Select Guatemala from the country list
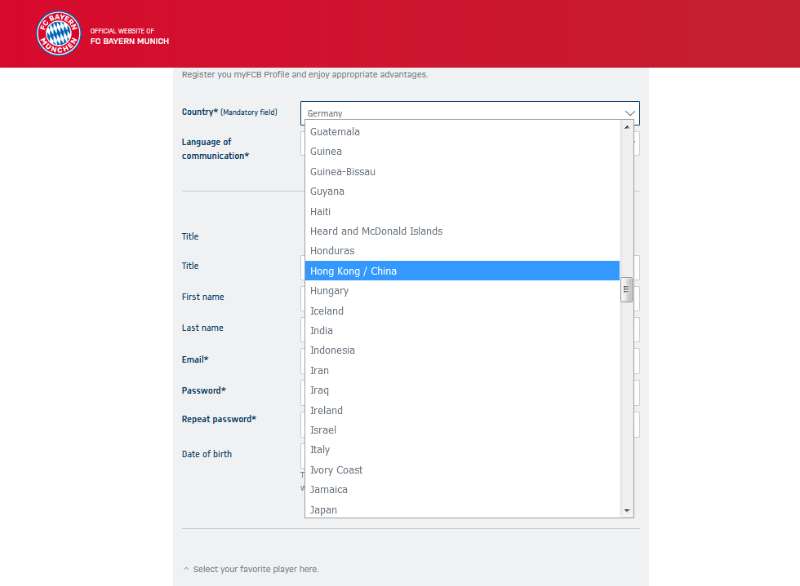 point(462,132)
